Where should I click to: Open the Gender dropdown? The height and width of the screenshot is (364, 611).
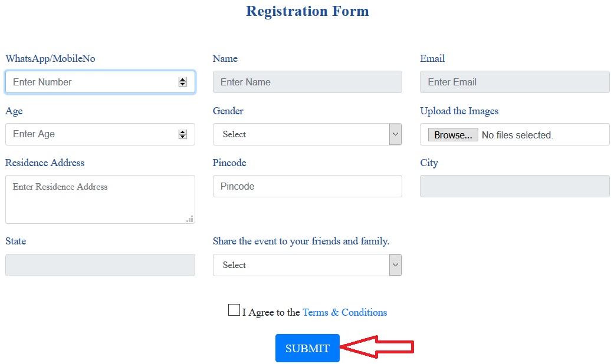pyautogui.click(x=301, y=134)
